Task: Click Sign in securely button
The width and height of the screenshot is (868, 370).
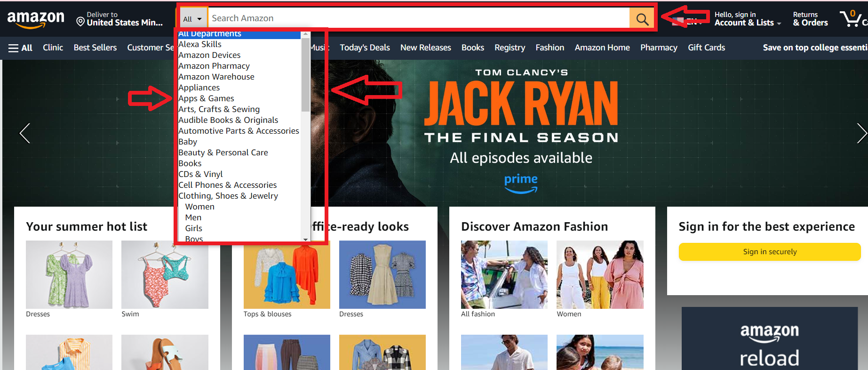Action: coord(770,251)
